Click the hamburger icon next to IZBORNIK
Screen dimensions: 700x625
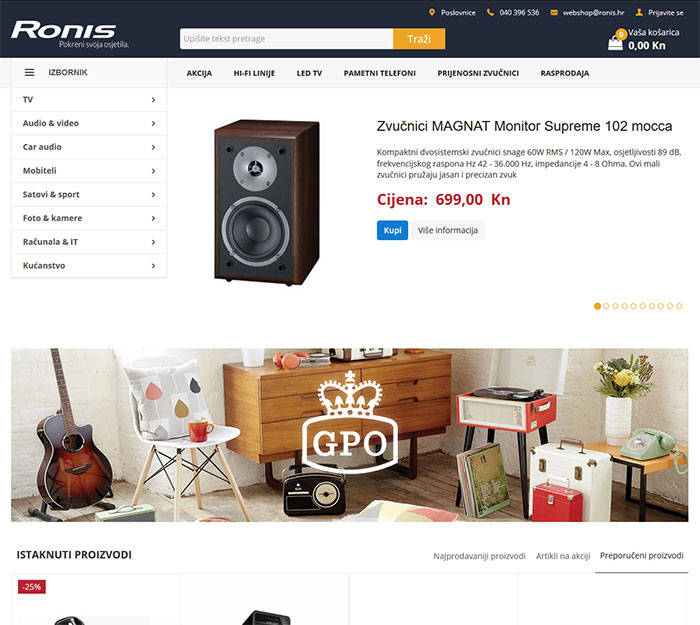pos(29,72)
